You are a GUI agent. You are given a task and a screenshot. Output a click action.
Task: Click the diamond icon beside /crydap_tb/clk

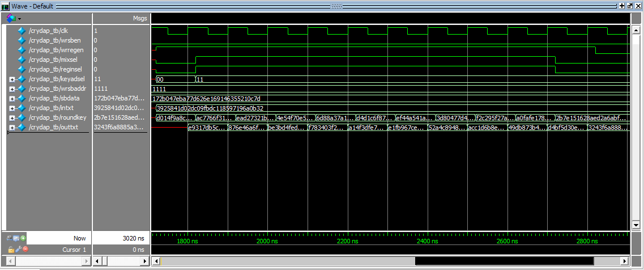(x=22, y=31)
